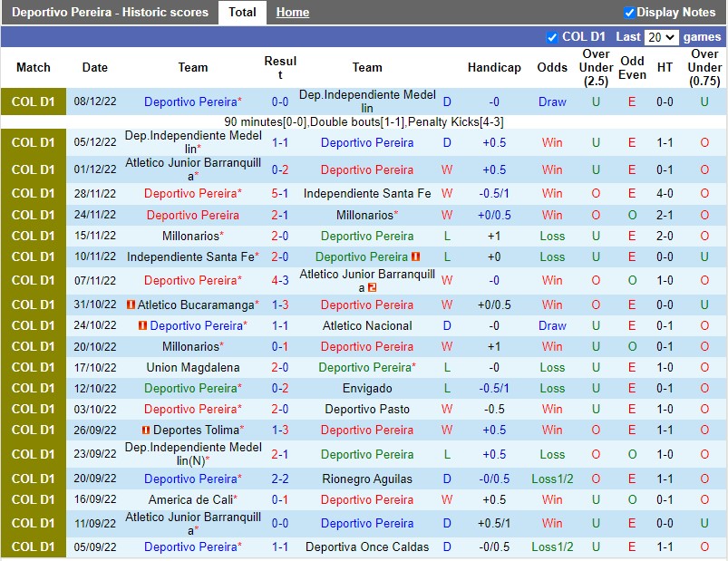This screenshot has width=728, height=561.
Task: Open the Atletico Nacional team link
Action: [366, 325]
